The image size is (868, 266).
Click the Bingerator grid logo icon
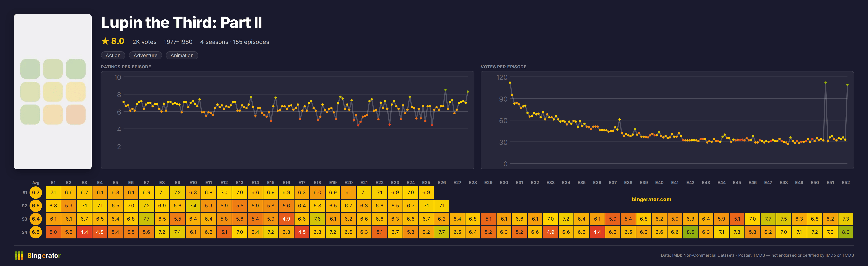click(x=19, y=256)
